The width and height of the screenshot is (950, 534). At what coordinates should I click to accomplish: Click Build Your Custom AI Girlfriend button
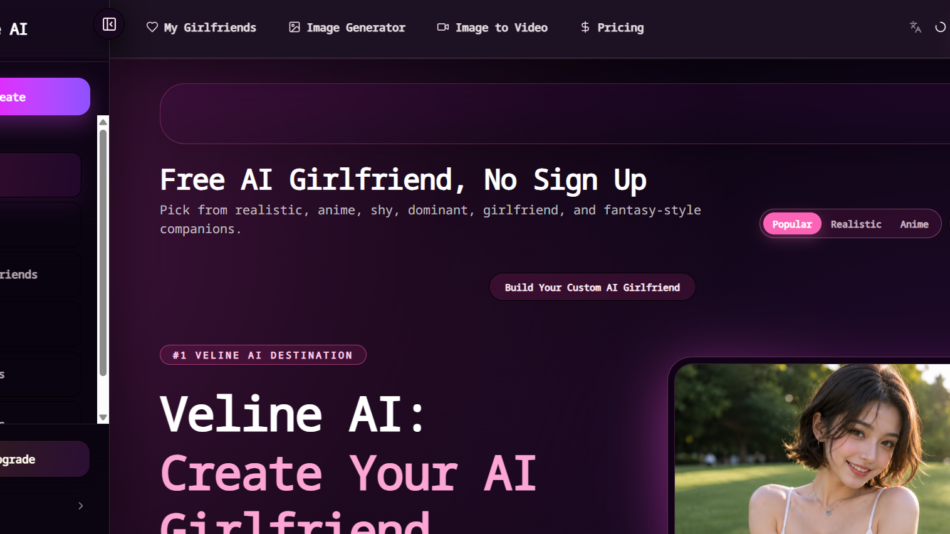(x=592, y=287)
